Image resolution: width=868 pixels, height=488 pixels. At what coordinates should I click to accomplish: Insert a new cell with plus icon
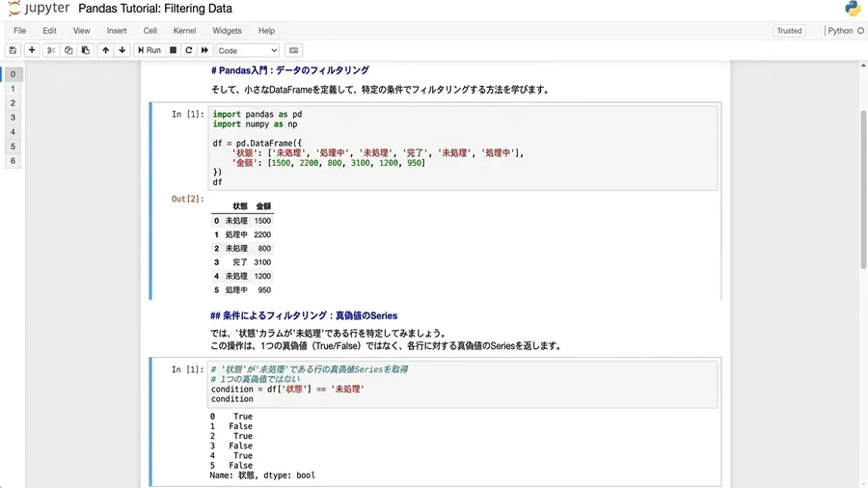pos(32,50)
